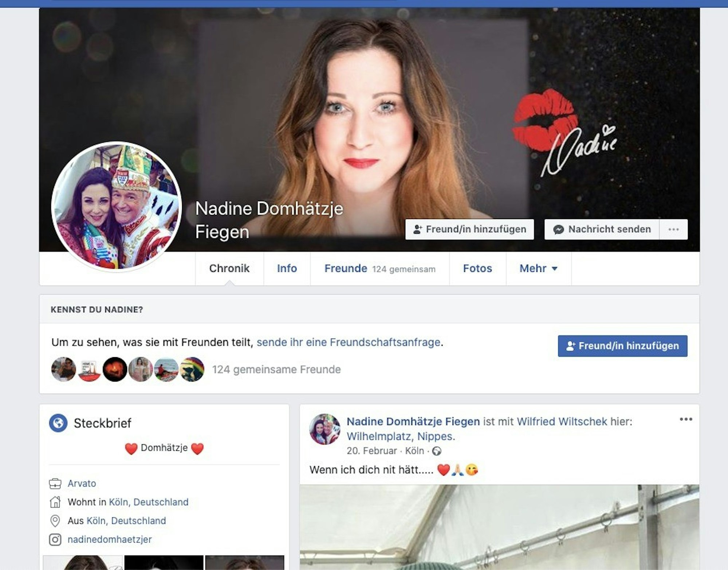Click the Instagram icon in Steckbrief
Image resolution: width=728 pixels, height=570 pixels.
[x=55, y=539]
